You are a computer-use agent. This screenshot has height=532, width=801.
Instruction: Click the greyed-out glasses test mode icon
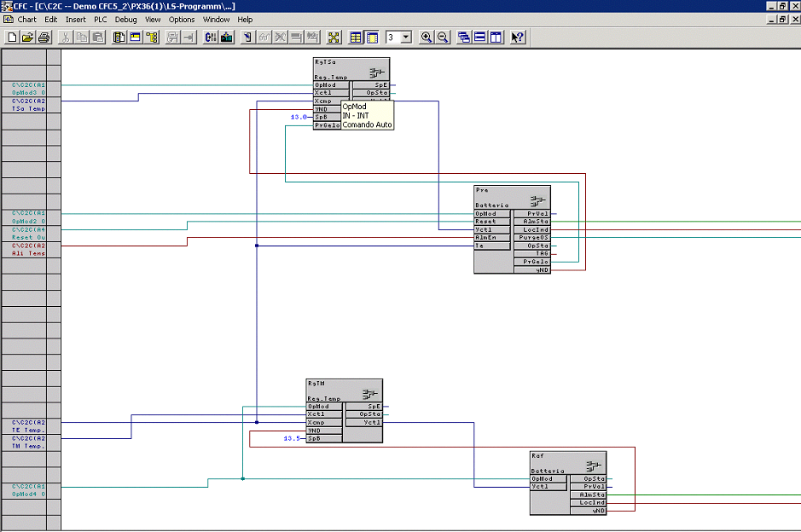pos(264,38)
